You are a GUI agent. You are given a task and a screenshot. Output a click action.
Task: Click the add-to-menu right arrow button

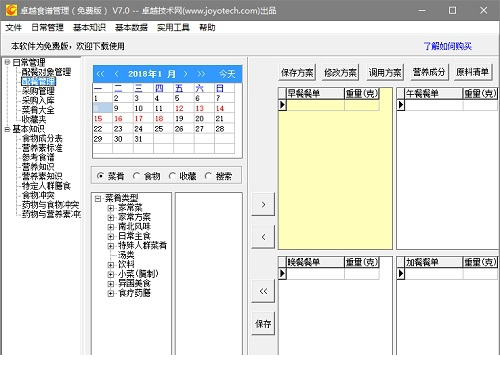[263, 204]
